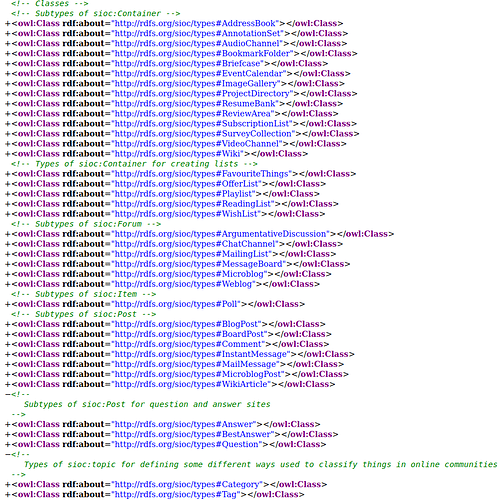Expand the ReviewArea owl:Class node

(8, 114)
